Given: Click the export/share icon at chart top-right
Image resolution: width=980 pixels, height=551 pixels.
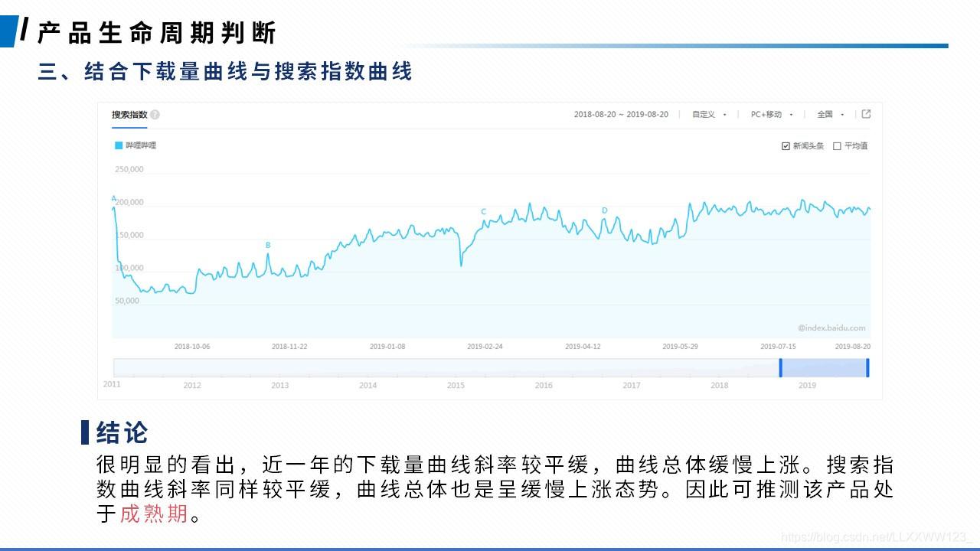Looking at the screenshot, I should 866,114.
